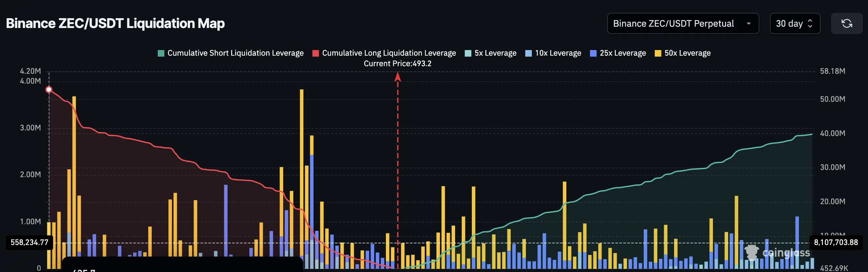Screen dimensions: 868x272
Task: Click the 3.00M left axis label
Action: tap(30, 128)
